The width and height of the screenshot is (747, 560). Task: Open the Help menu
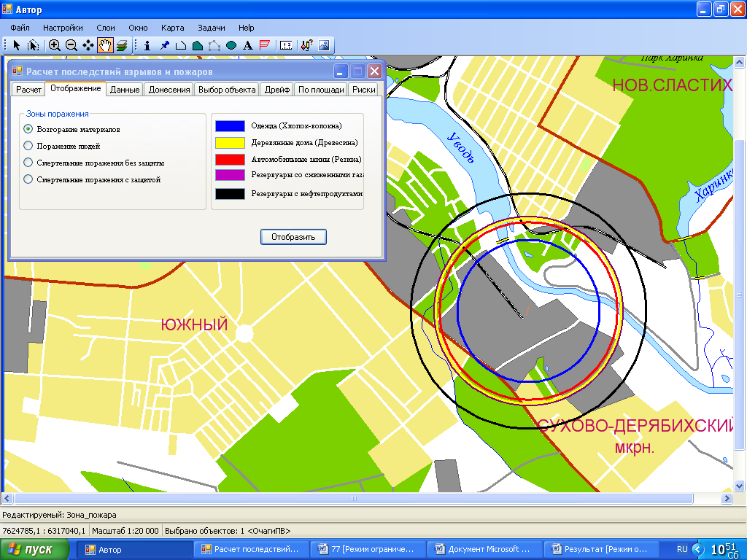pos(247,28)
